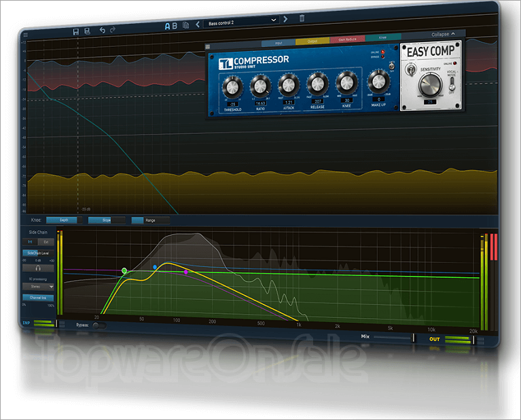Flip the auto make-up toggle switch
521x420 pixels.
point(392,65)
